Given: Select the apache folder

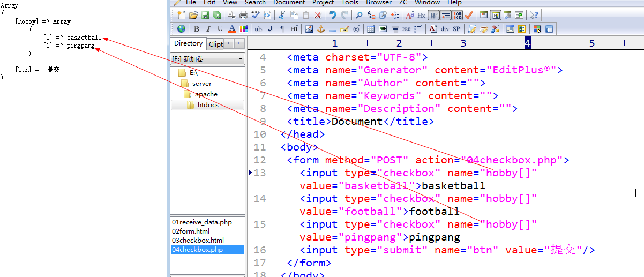Looking at the screenshot, I should pyautogui.click(x=200, y=94).
